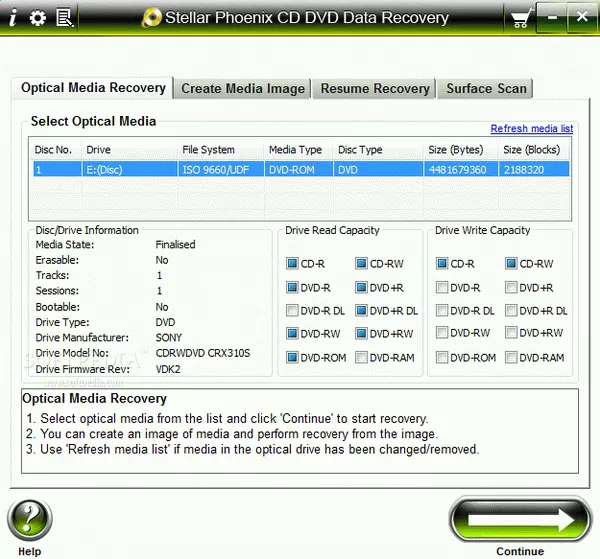The width and height of the screenshot is (600, 559).
Task: Select the E:(Disc) drive cell
Action: click(x=130, y=169)
